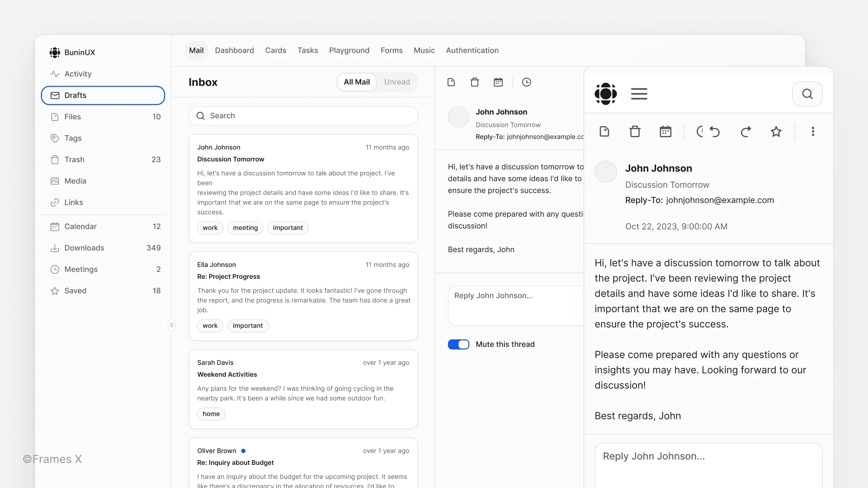Switch to the Cards tab
This screenshot has width=868, height=488.
click(x=275, y=51)
